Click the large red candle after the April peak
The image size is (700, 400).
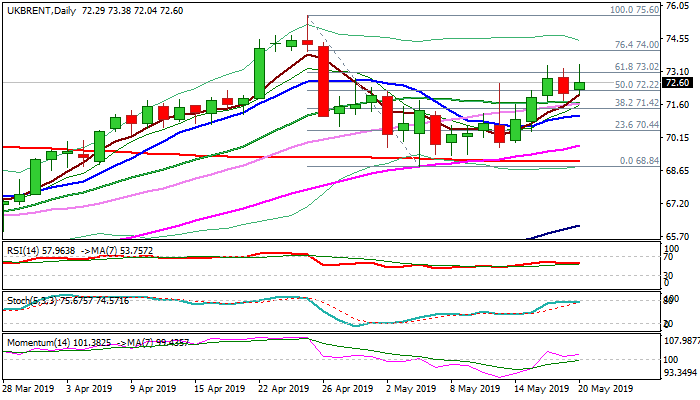click(323, 80)
